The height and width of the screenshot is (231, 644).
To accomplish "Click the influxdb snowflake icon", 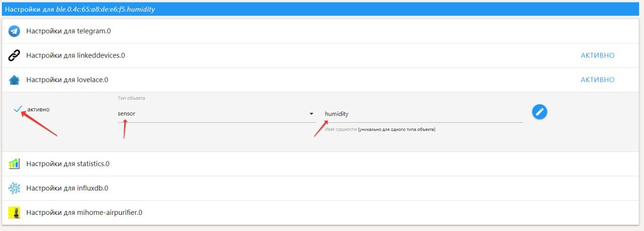I will pos(14,188).
